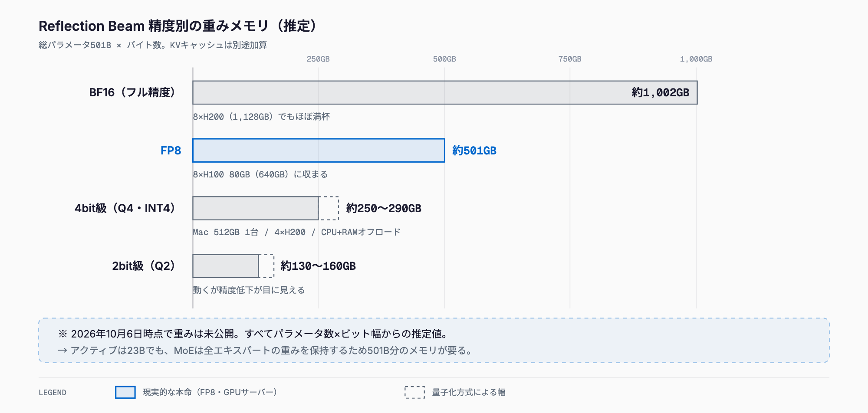Select the gray BF16 bar
The width and height of the screenshot is (868, 413).
coord(445,92)
